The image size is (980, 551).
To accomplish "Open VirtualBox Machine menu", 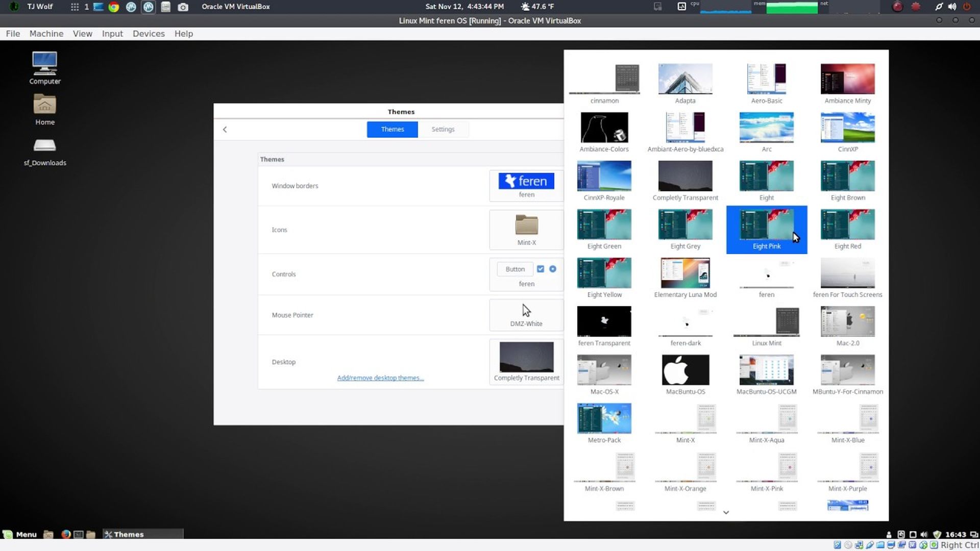I will pos(46,34).
